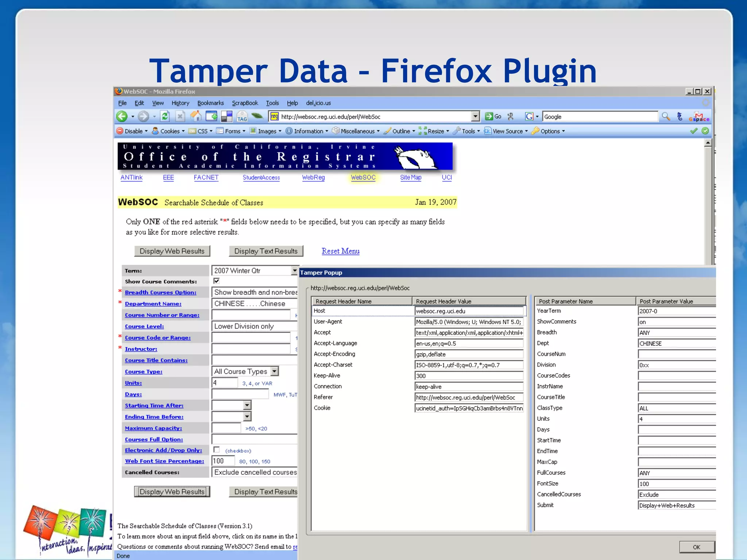Expand the Term dropdown showing 2007 Winter Qtr
Image resolution: width=747 pixels, height=560 pixels.
coord(294,271)
